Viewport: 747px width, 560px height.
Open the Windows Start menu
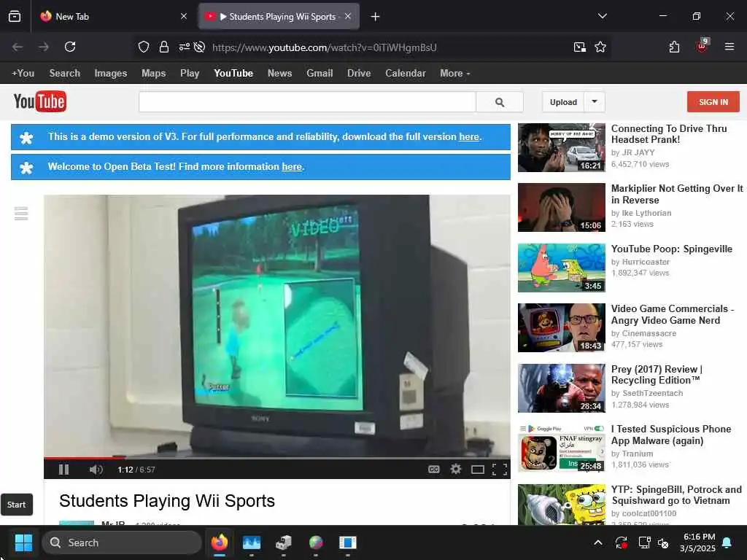point(23,542)
